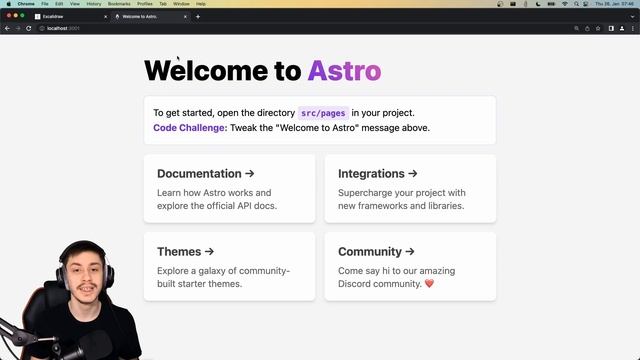Toggle the Chrome side panel icon
The height and width of the screenshot is (360, 640).
point(611,28)
